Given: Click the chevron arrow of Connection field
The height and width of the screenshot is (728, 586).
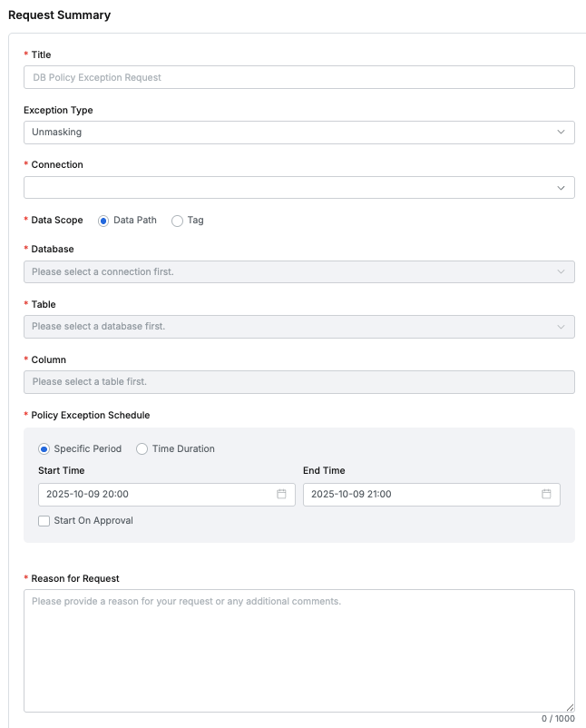Looking at the screenshot, I should click(x=561, y=188).
